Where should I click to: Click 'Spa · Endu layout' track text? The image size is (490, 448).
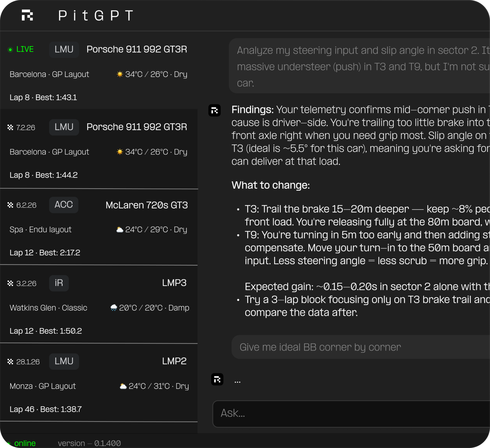[41, 229]
